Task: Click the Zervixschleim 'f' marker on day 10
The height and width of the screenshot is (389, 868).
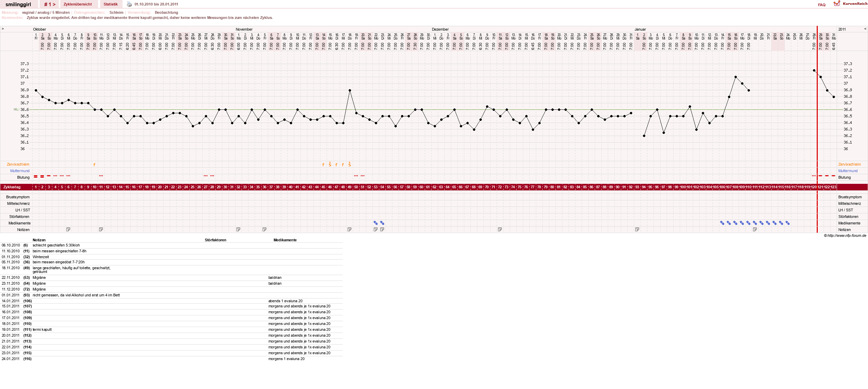Action: coord(94,165)
